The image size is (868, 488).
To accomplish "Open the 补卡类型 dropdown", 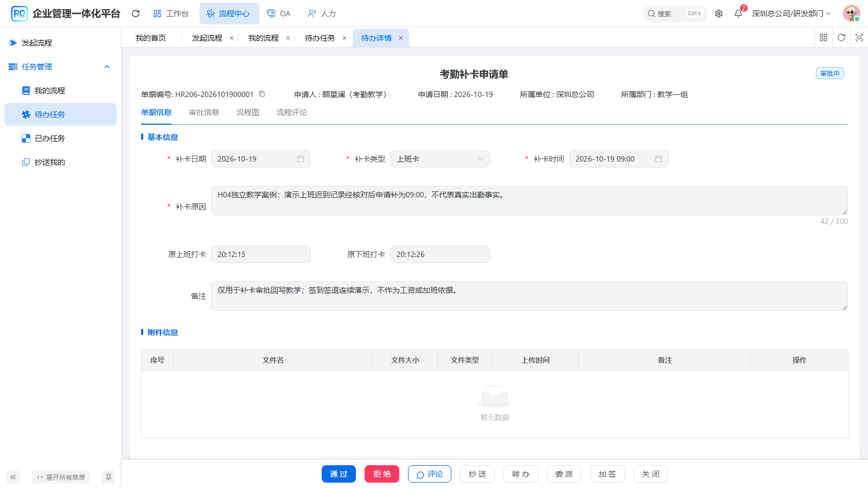I will click(440, 159).
